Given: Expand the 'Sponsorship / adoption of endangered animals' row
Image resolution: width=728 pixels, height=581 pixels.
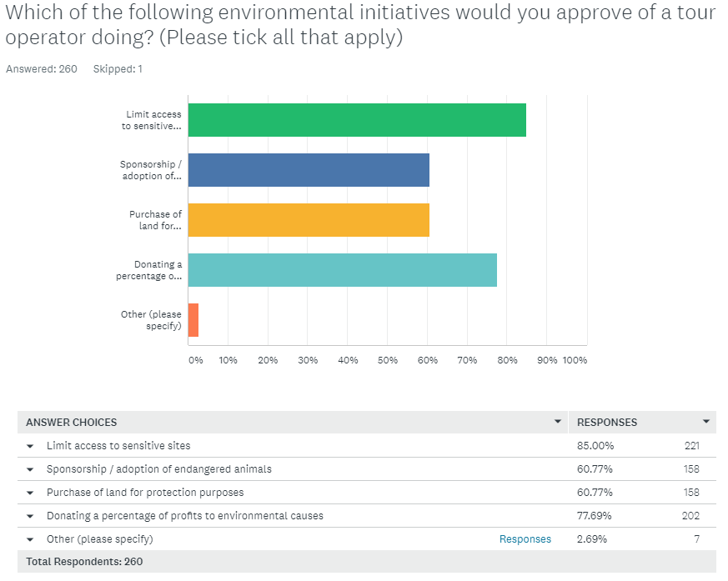Looking at the screenshot, I should (x=30, y=468).
